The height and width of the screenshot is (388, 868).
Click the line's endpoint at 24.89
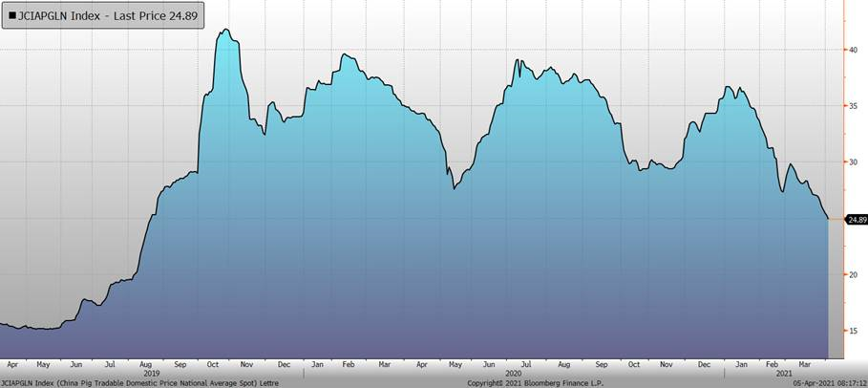(x=828, y=219)
